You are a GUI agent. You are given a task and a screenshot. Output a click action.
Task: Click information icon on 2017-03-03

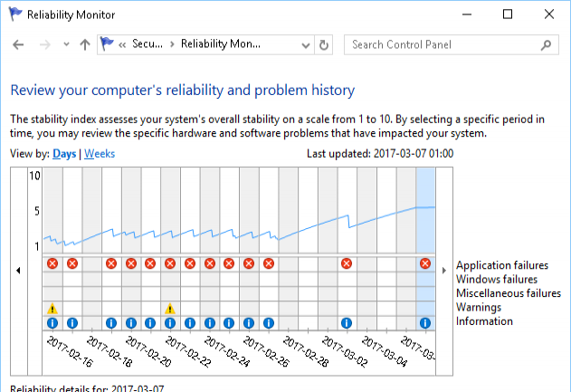(x=347, y=323)
